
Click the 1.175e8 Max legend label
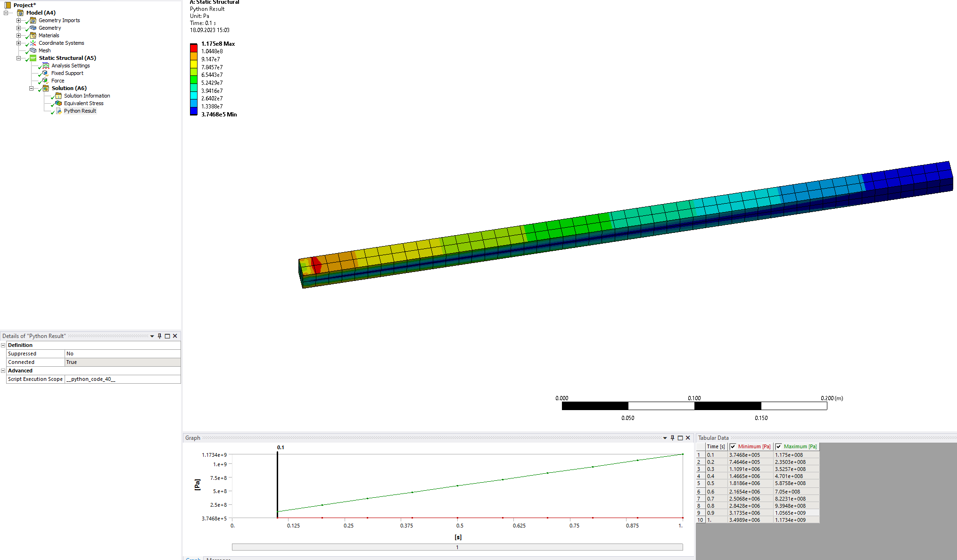pos(218,44)
